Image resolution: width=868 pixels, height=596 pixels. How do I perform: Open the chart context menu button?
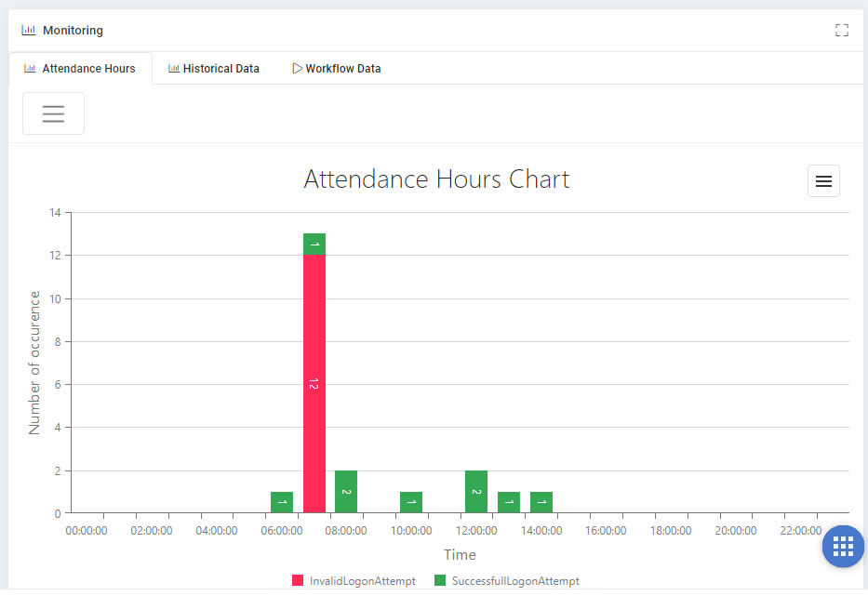click(x=823, y=181)
